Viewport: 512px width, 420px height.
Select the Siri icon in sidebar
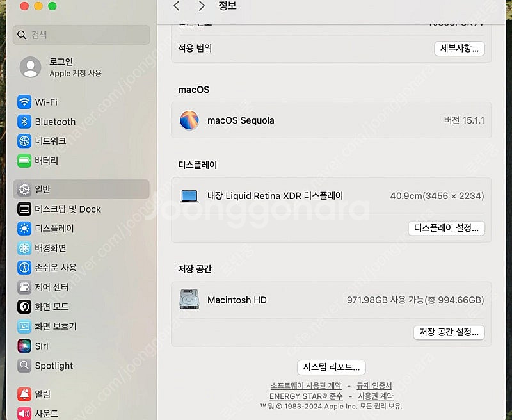pos(24,346)
